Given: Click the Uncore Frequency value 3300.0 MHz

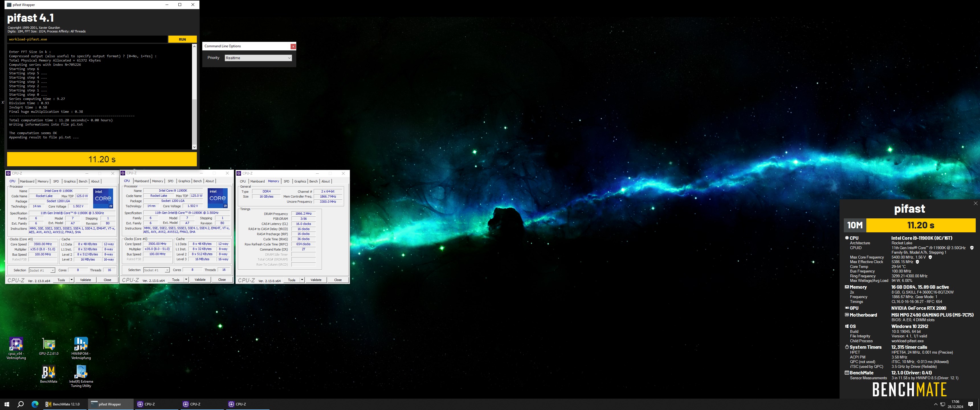Looking at the screenshot, I should (328, 202).
